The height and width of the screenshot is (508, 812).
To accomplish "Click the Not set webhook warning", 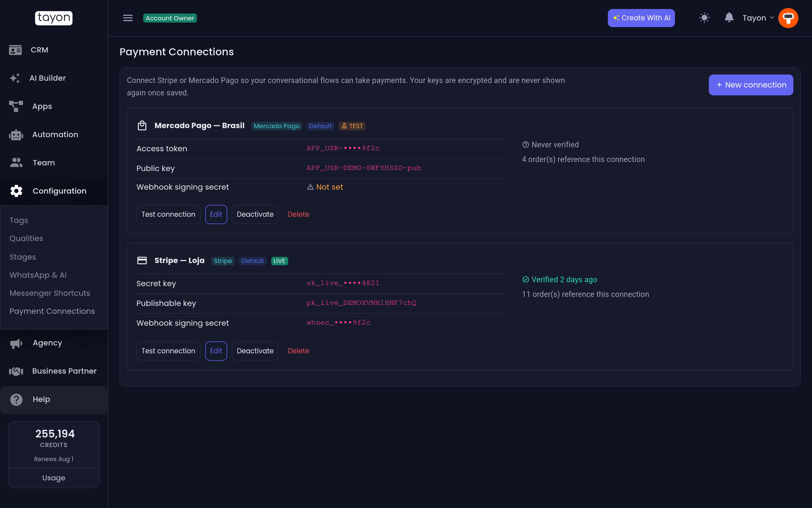I will coord(325,187).
